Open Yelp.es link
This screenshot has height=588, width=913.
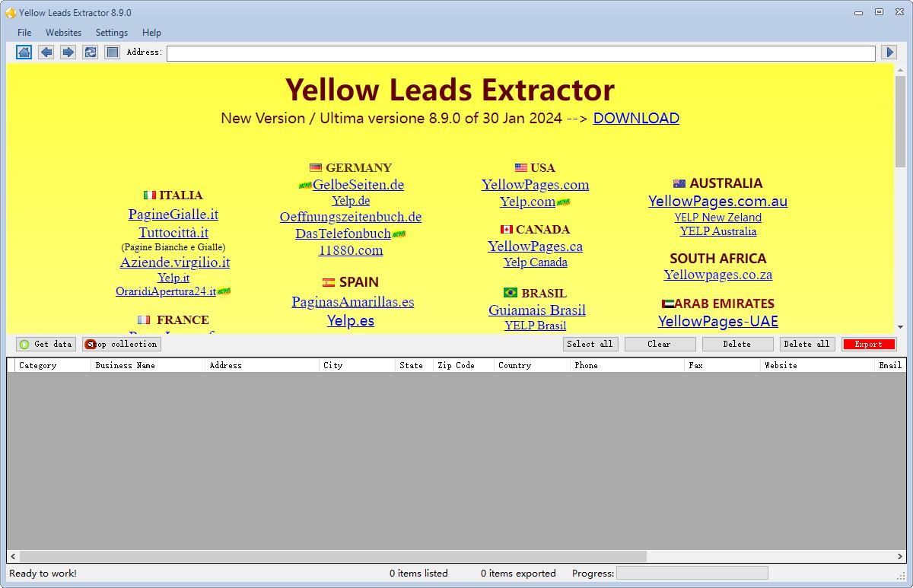351,321
